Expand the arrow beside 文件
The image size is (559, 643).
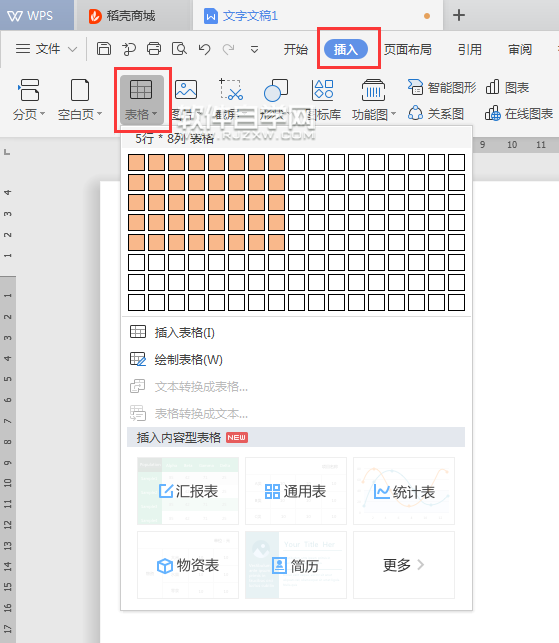tap(73, 50)
